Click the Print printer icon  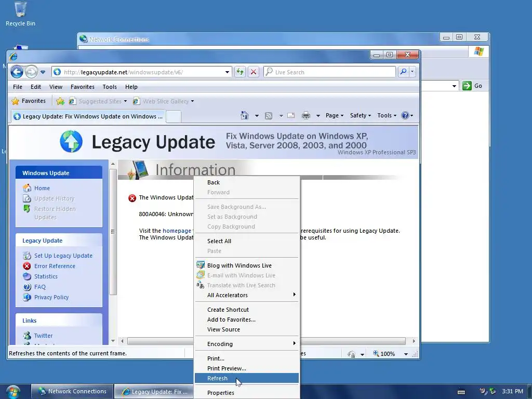point(305,115)
